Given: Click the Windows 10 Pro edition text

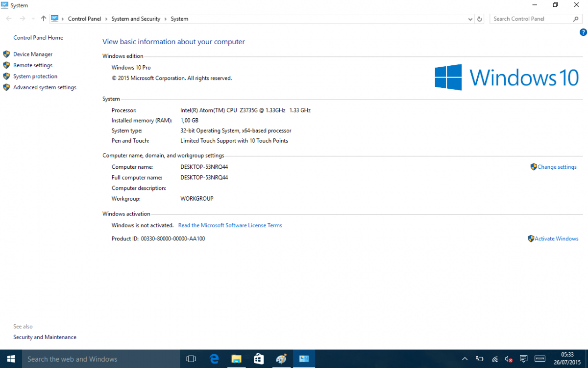Looking at the screenshot, I should [131, 67].
